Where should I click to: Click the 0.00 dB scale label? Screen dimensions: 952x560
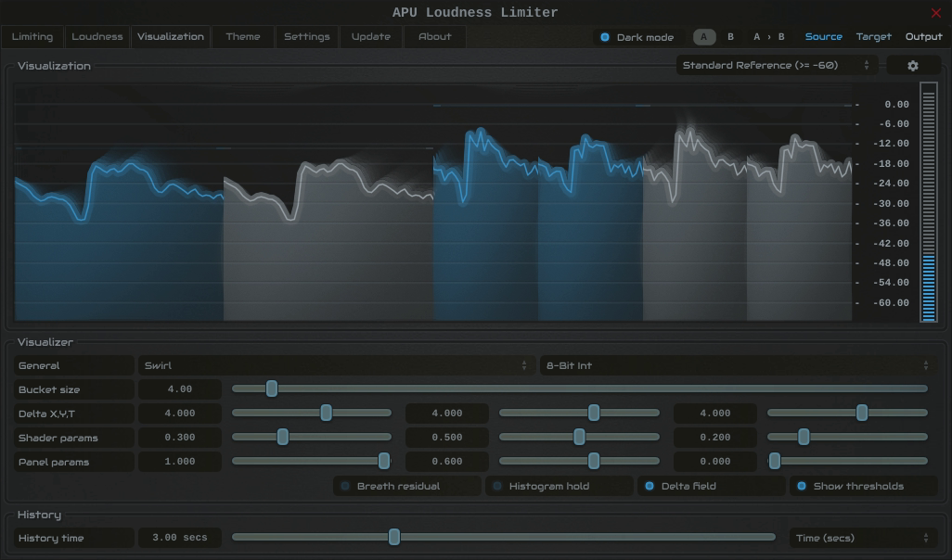896,105
